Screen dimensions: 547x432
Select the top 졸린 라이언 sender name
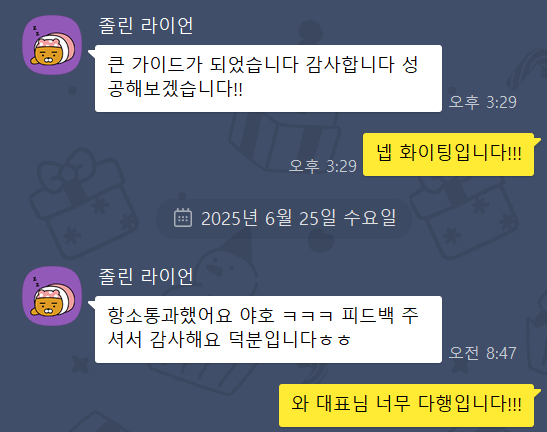pos(146,25)
